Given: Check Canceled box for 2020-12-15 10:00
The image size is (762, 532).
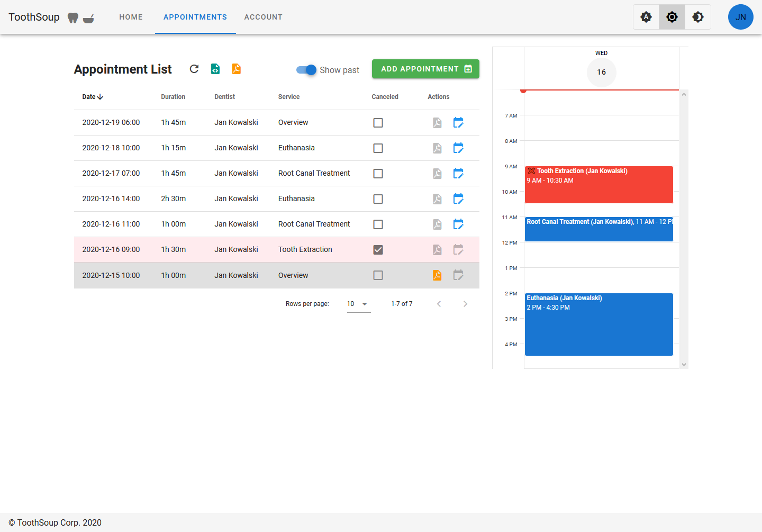Looking at the screenshot, I should pyautogui.click(x=378, y=275).
